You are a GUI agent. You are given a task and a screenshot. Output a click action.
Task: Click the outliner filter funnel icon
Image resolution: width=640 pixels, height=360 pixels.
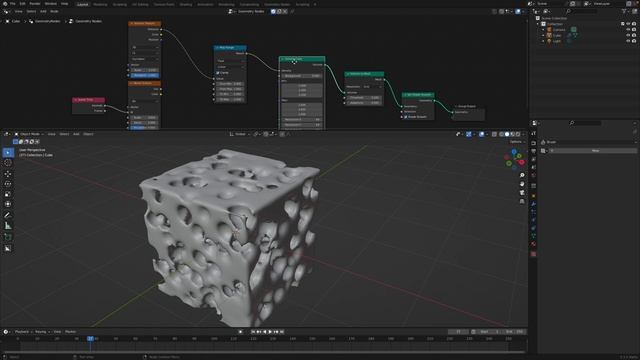[x=624, y=11]
